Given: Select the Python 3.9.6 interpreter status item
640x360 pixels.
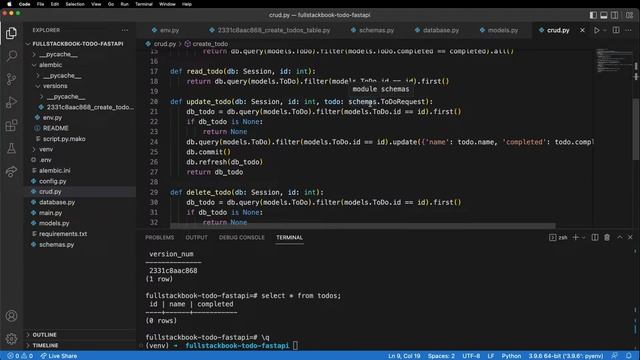Looking at the screenshot, I should (x=566, y=356).
